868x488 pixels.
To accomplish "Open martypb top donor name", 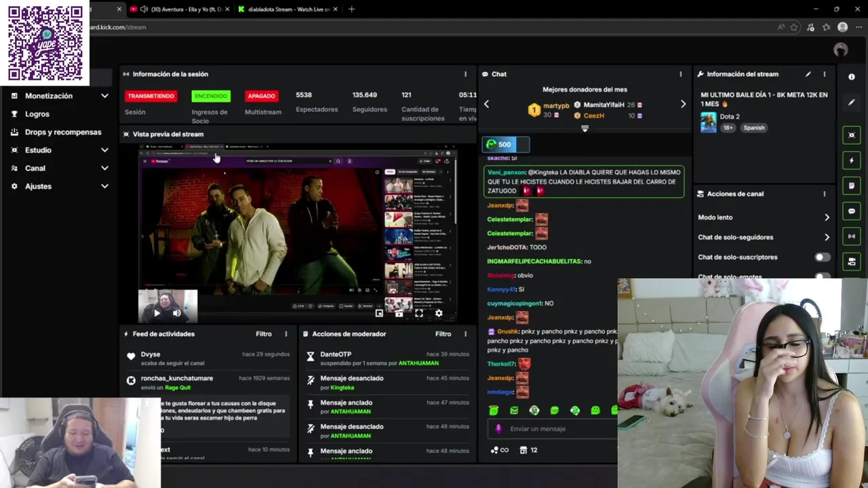I will click(x=556, y=106).
